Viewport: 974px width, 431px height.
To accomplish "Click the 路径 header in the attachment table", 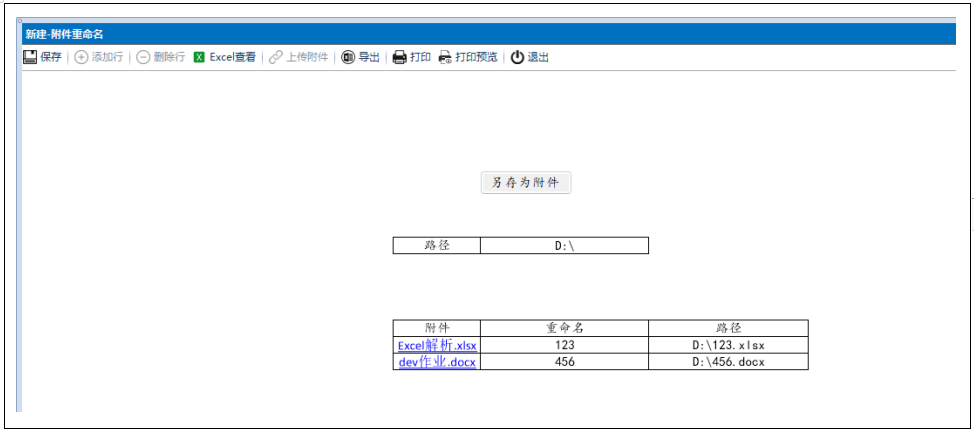I will (727, 328).
